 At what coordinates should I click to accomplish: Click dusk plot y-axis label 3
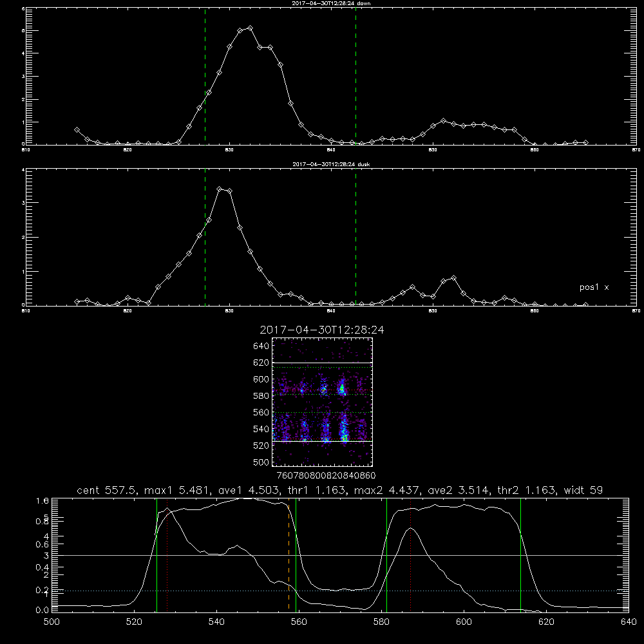(23, 203)
